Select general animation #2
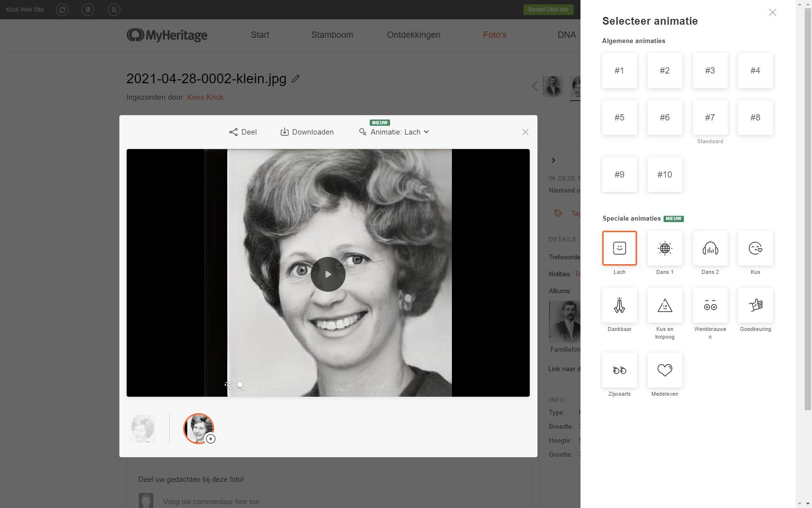812x508 pixels. tap(665, 71)
